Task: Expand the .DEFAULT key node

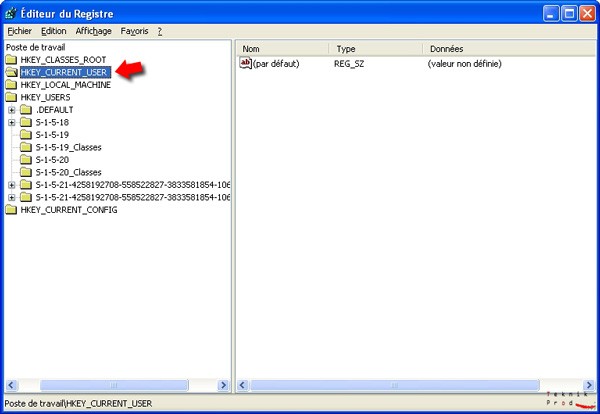Action: [12, 110]
